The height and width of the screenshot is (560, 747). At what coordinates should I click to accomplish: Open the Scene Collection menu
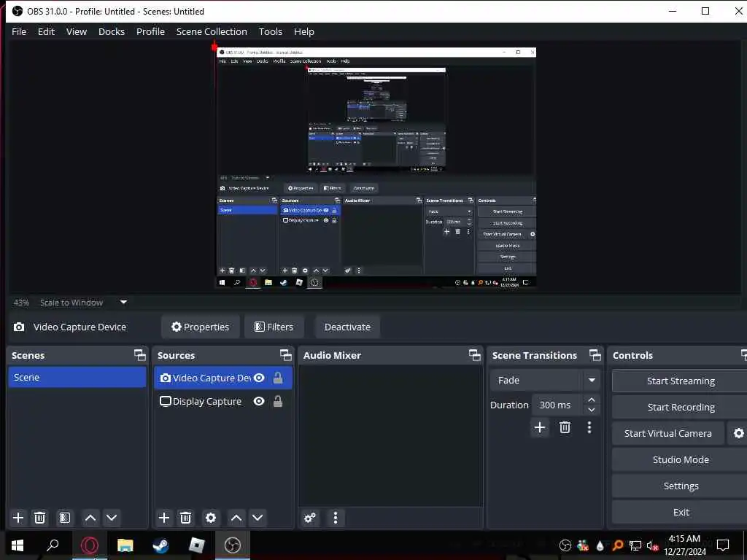(x=212, y=31)
